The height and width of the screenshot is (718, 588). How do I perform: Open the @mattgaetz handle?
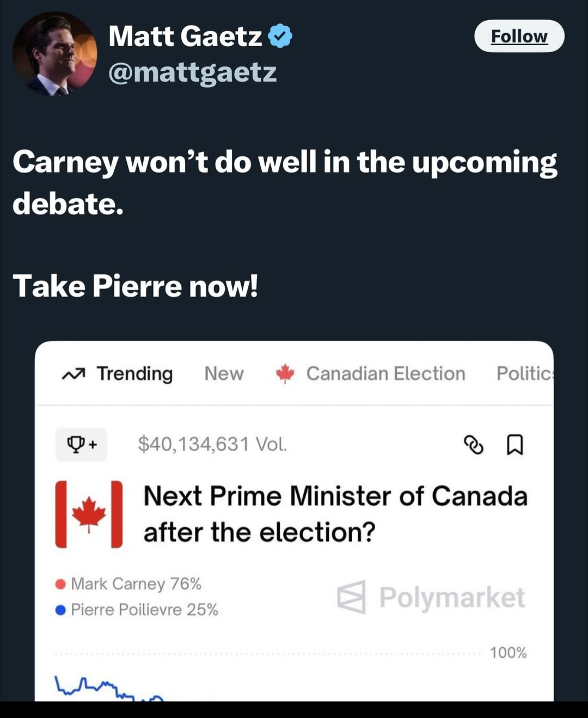[192, 72]
